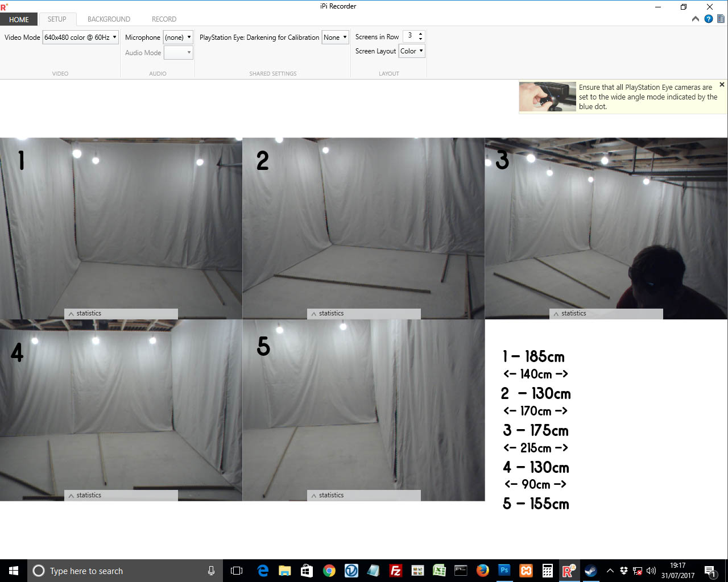728x582 pixels.
Task: Expand statistics panel under camera 3
Action: pyautogui.click(x=606, y=314)
